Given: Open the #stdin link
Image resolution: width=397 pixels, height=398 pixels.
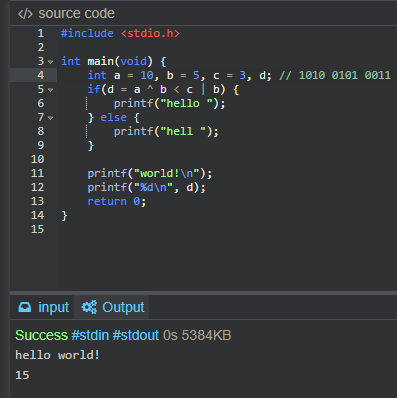Looking at the screenshot, I should pos(90,335).
